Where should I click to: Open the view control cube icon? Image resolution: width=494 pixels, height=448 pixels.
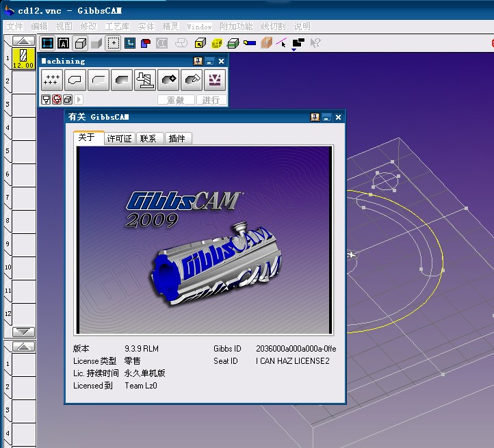click(x=80, y=43)
